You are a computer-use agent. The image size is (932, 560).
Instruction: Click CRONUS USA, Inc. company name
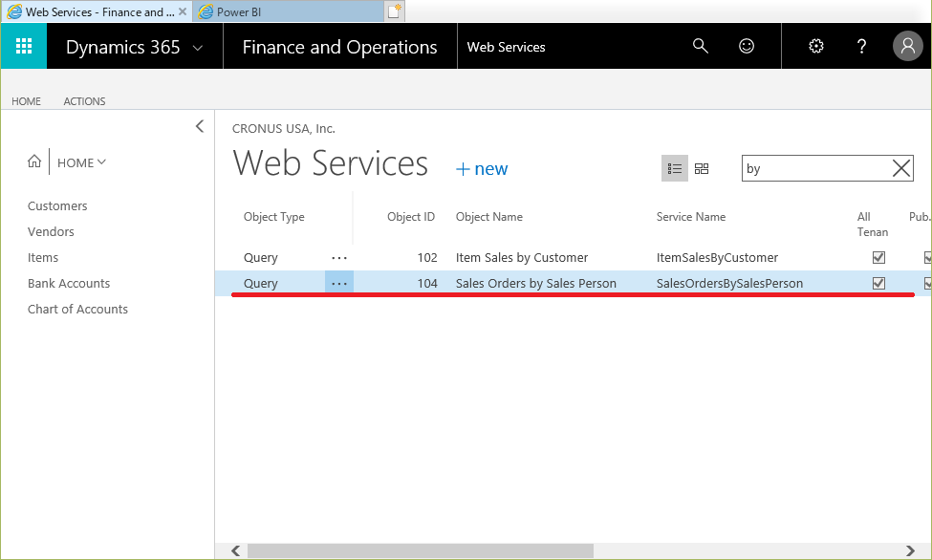tap(284, 128)
